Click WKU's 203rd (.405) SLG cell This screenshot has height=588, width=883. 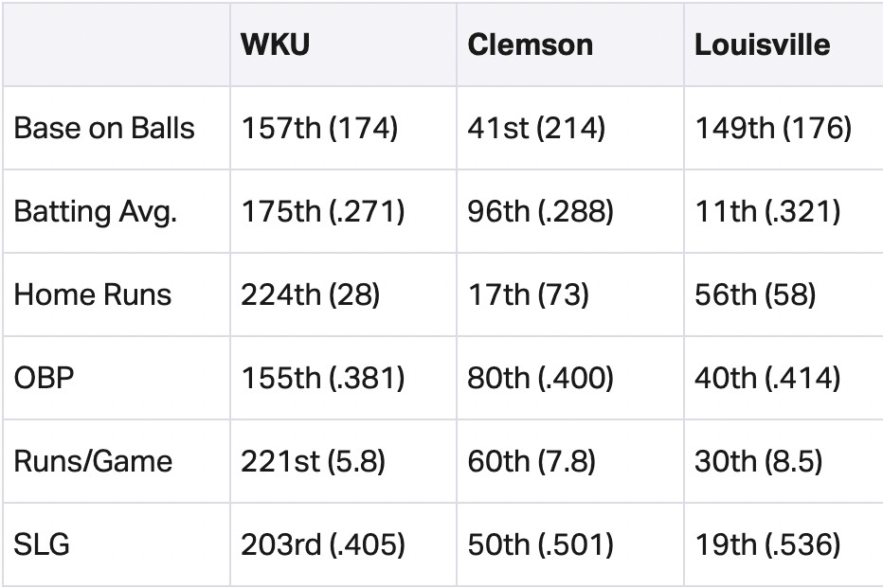click(323, 544)
